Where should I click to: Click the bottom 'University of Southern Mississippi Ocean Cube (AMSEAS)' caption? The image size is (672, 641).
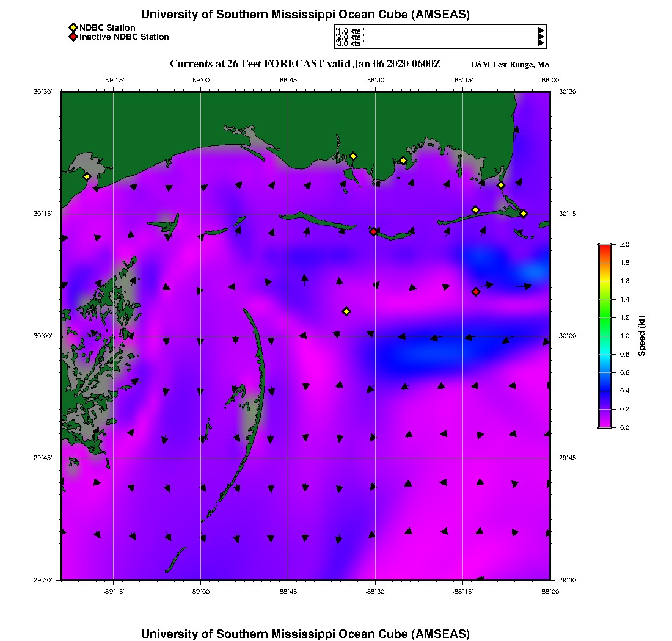[305, 634]
